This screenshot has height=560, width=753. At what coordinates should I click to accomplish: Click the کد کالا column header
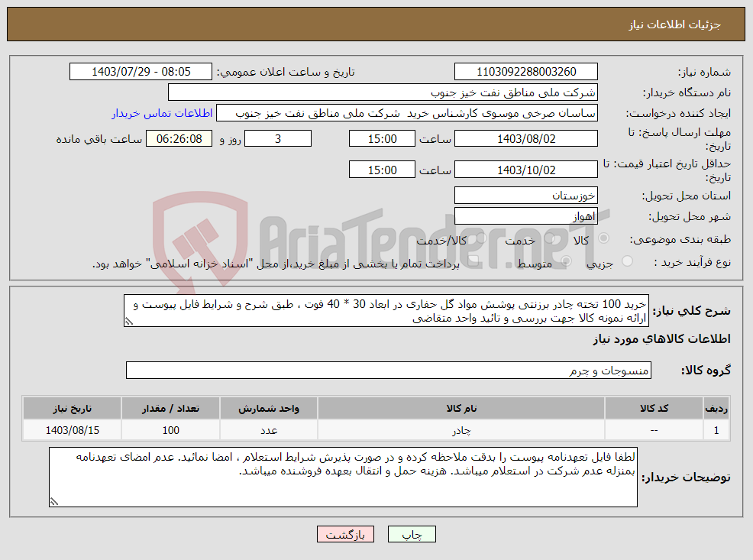point(654,408)
